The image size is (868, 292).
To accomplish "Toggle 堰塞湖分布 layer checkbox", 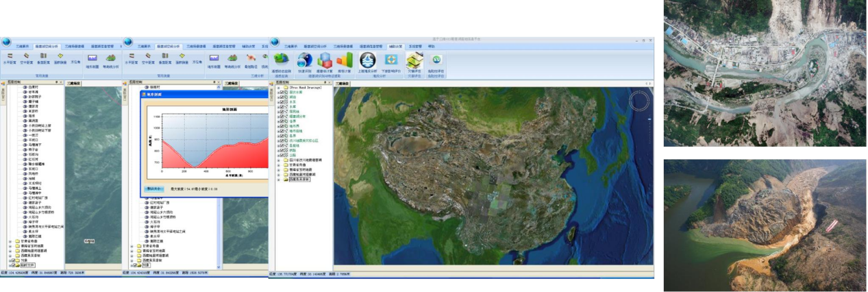I will 282,116.
